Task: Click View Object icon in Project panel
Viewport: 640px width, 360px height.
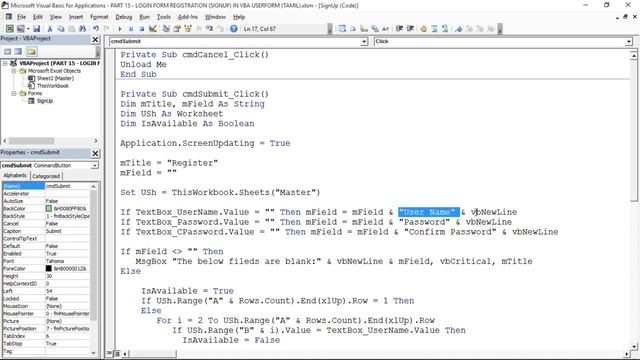Action: pos(18,51)
